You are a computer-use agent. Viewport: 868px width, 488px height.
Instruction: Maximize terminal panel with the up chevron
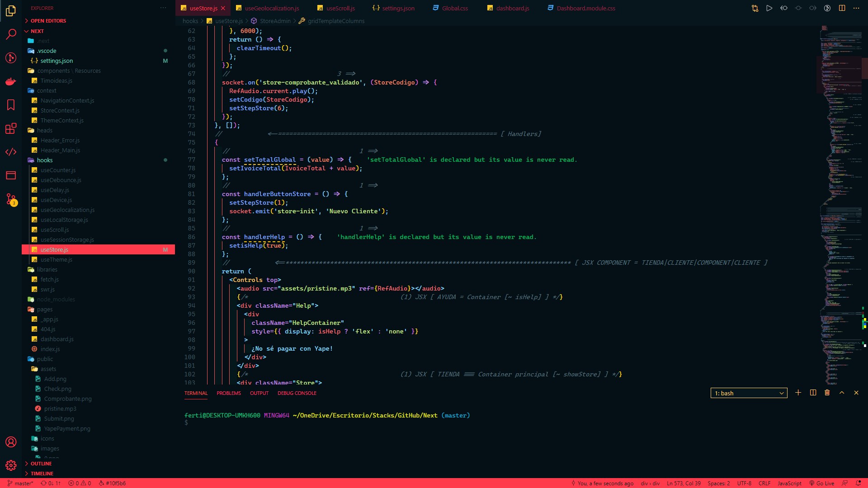coord(841,393)
